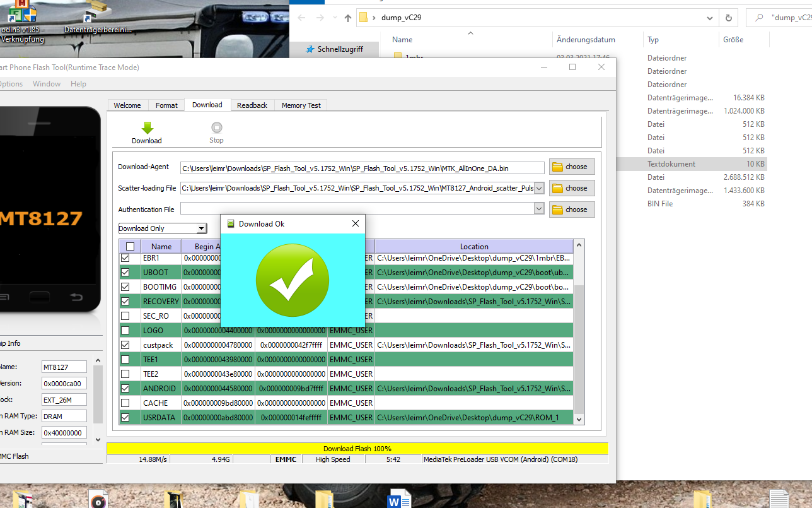Open the Download Only mode dropdown
The image size is (812, 508).
pos(202,228)
